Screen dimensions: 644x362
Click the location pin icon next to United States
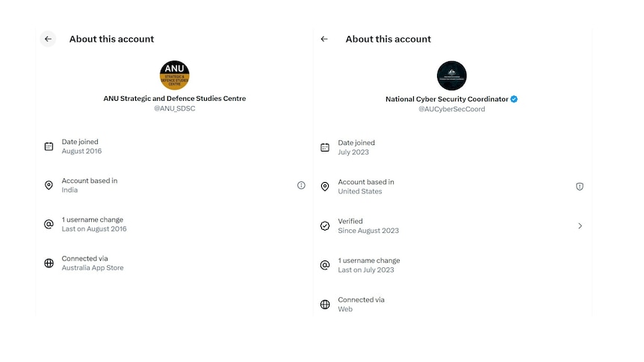(325, 187)
